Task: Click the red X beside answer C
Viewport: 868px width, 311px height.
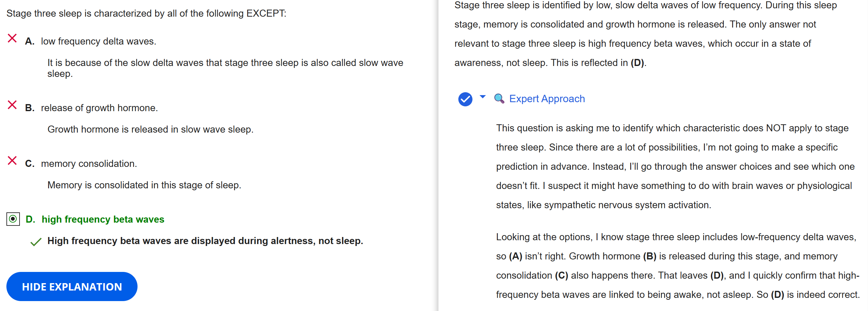Action: (x=12, y=160)
